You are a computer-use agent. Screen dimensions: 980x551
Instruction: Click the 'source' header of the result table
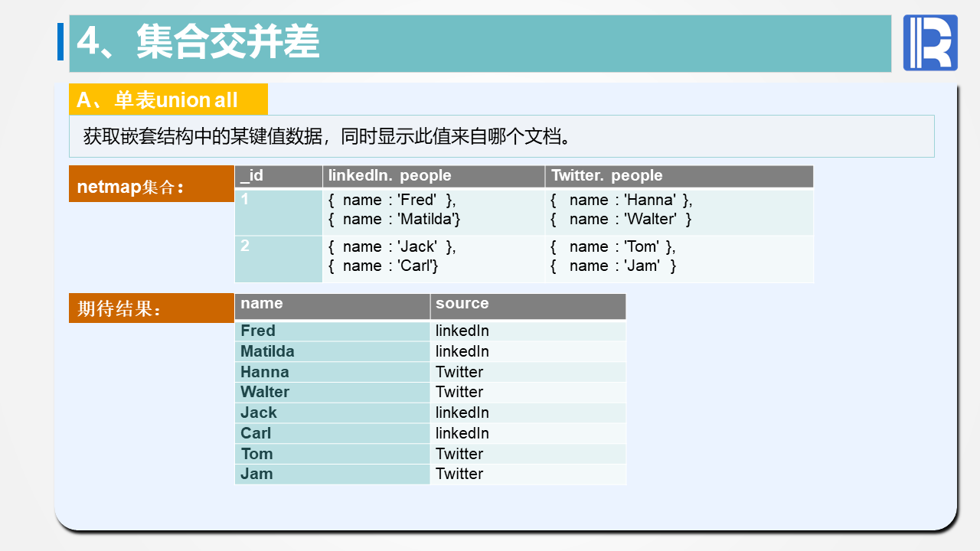pos(528,306)
